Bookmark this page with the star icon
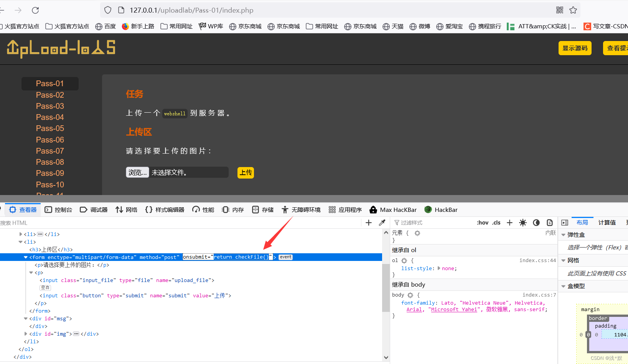628x364 pixels. [573, 10]
